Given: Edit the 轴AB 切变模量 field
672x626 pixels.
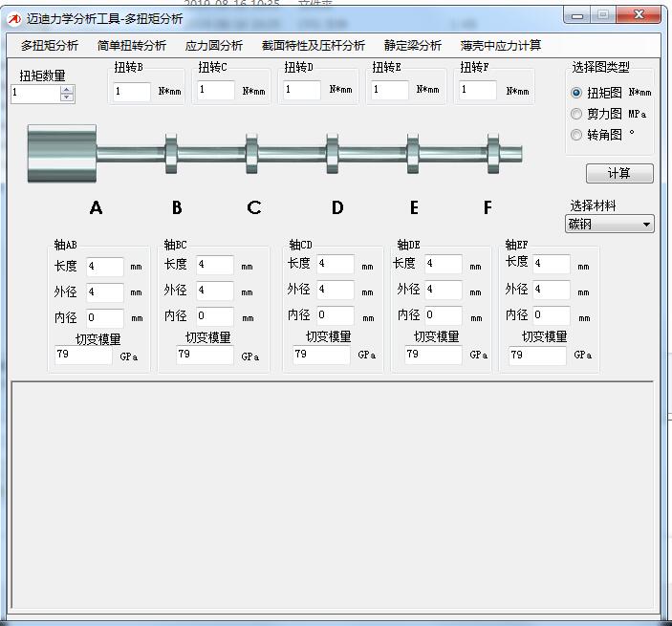Looking at the screenshot, I should click(83, 356).
